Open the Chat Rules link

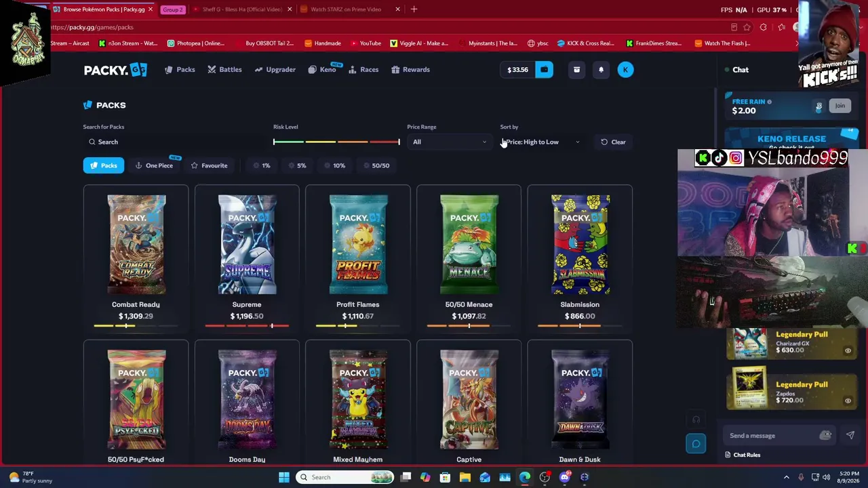pos(743,455)
